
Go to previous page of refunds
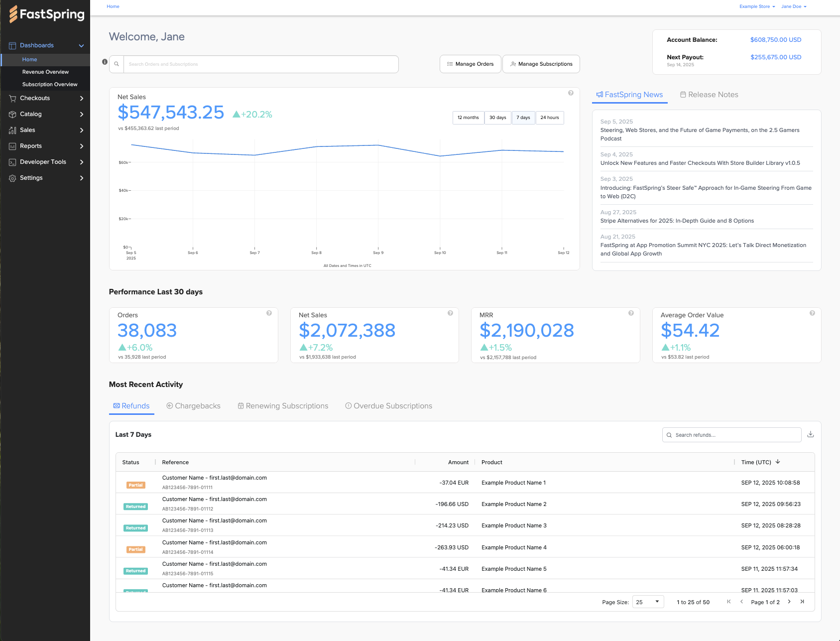741,602
